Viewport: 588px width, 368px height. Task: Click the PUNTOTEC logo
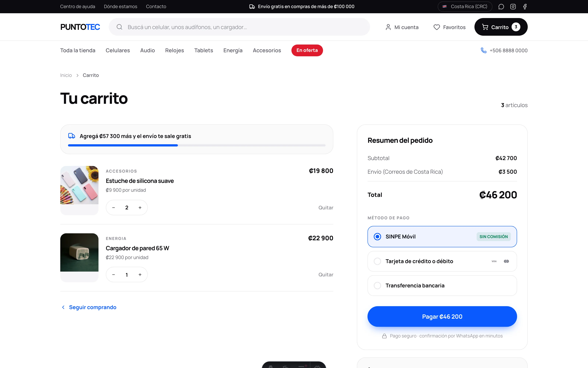[80, 27]
